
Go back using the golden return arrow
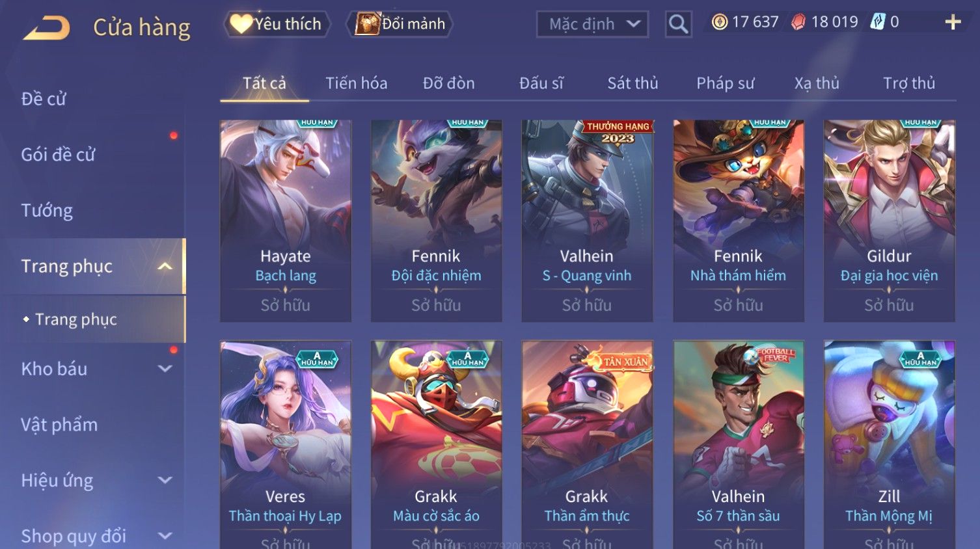47,28
